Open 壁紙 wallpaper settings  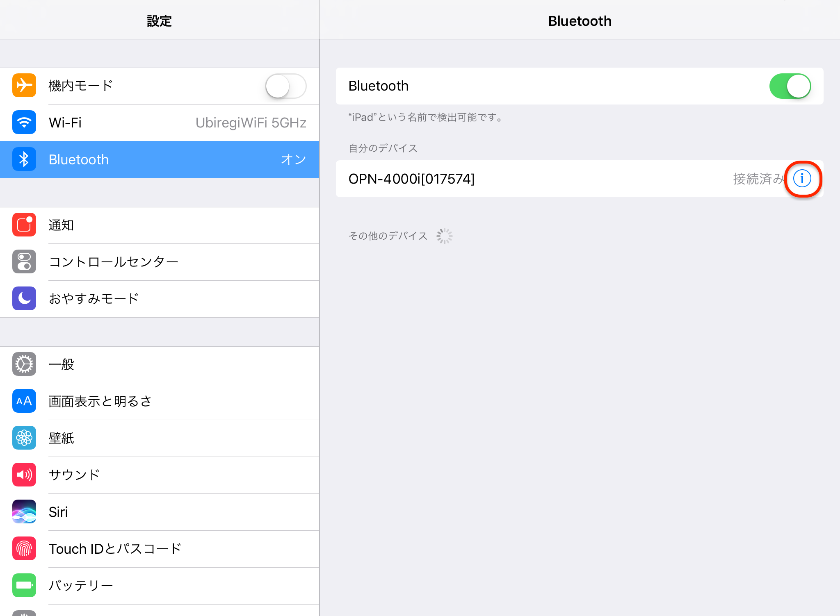click(x=160, y=439)
